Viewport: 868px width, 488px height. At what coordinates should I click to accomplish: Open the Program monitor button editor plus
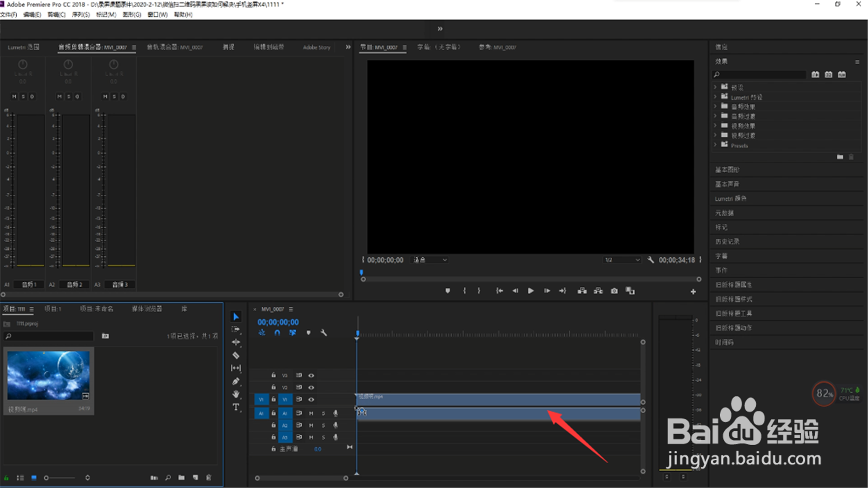693,292
